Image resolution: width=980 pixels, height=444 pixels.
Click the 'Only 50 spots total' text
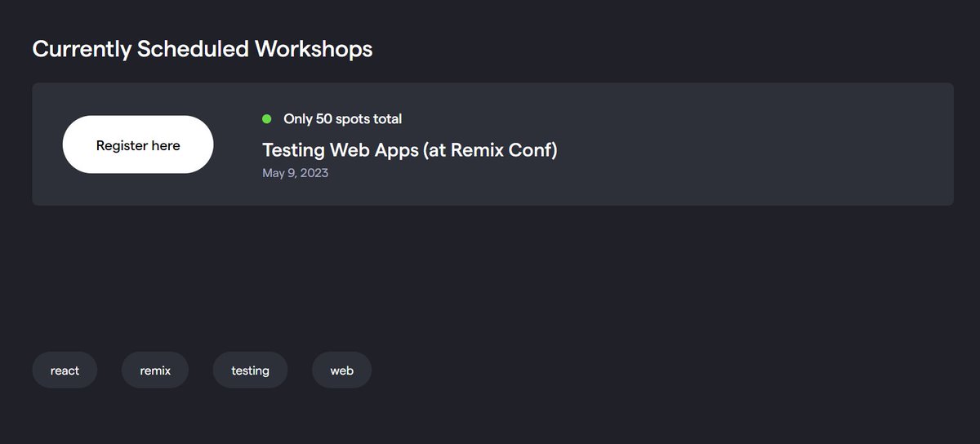342,118
